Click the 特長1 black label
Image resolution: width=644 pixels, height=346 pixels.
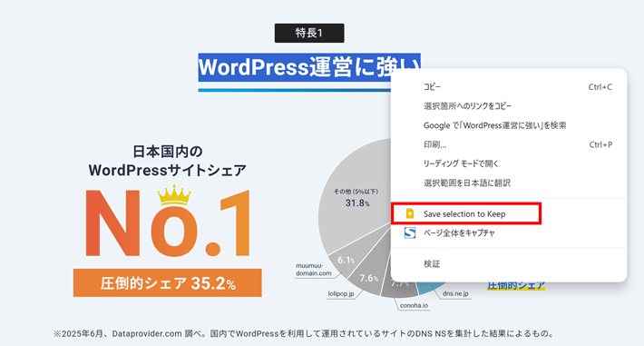point(309,33)
